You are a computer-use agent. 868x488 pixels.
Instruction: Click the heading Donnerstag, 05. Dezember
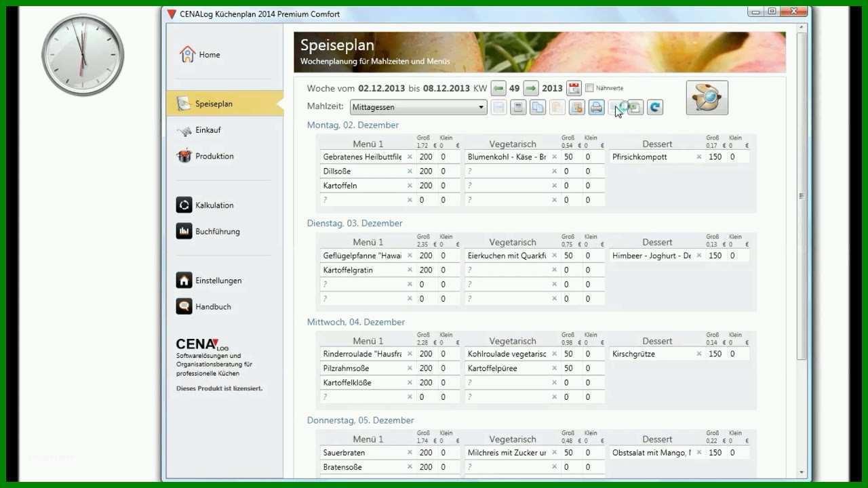(360, 421)
